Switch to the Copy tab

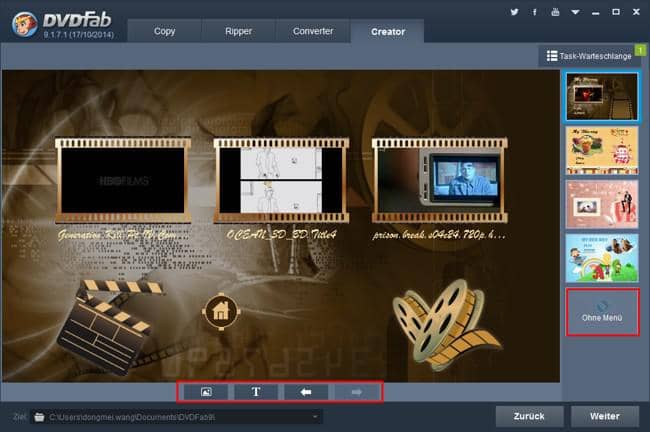coord(164,31)
